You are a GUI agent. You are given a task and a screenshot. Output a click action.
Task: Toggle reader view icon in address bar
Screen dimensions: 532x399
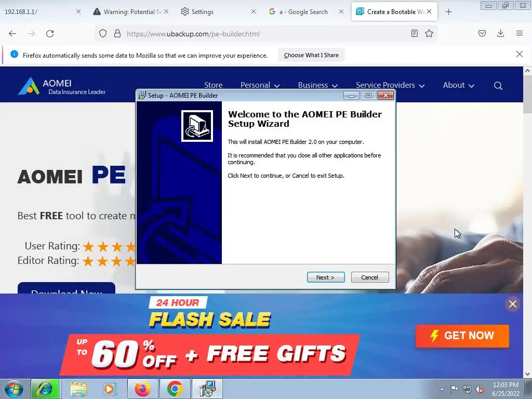click(414, 34)
